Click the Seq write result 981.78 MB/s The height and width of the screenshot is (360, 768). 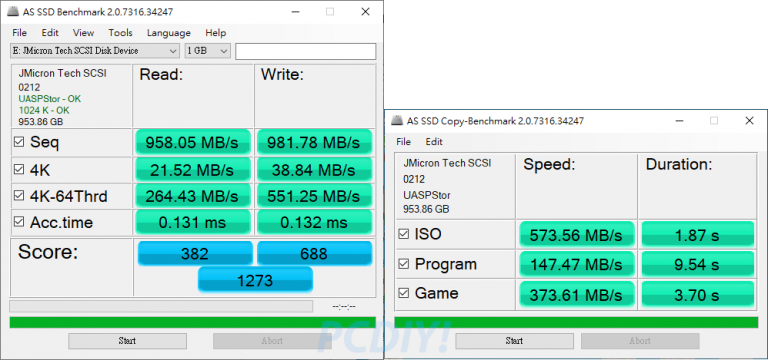point(314,143)
